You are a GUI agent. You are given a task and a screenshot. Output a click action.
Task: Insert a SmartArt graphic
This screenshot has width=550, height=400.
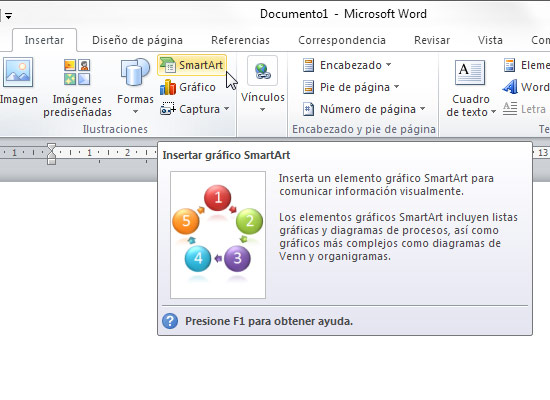click(192, 65)
